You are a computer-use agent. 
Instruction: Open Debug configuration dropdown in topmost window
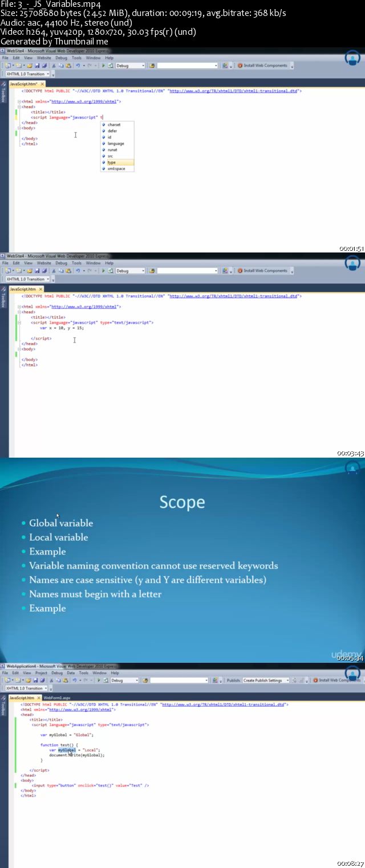(130, 66)
